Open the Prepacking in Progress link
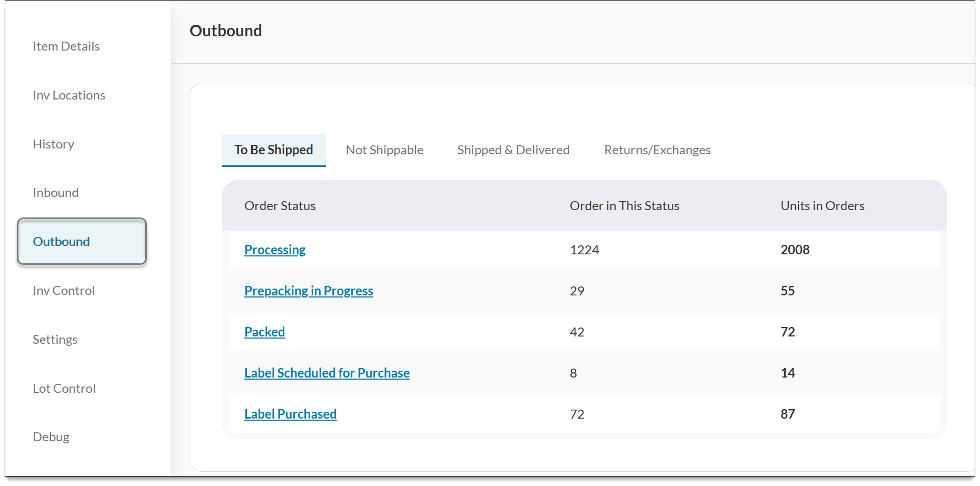980x486 pixels. [x=309, y=291]
